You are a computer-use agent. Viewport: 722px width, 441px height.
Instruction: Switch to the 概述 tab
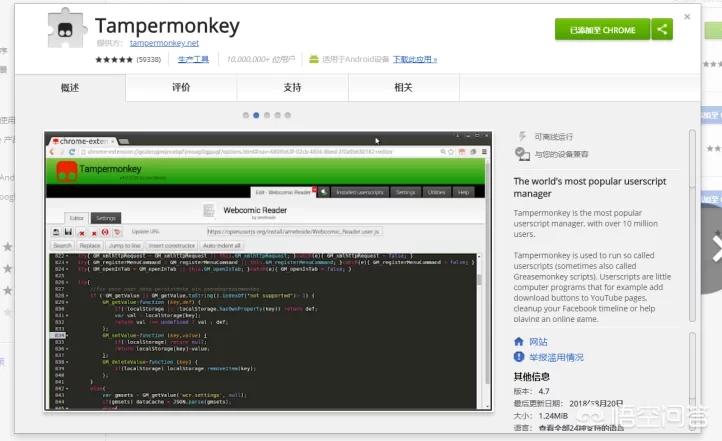(70, 87)
